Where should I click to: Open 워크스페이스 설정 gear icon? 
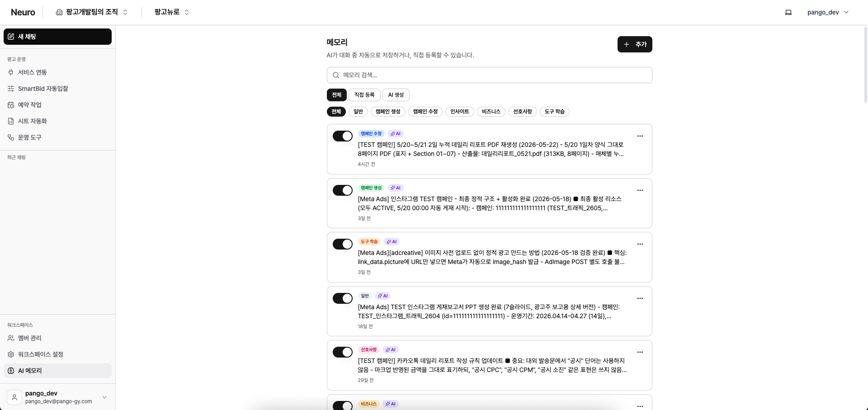click(11, 354)
